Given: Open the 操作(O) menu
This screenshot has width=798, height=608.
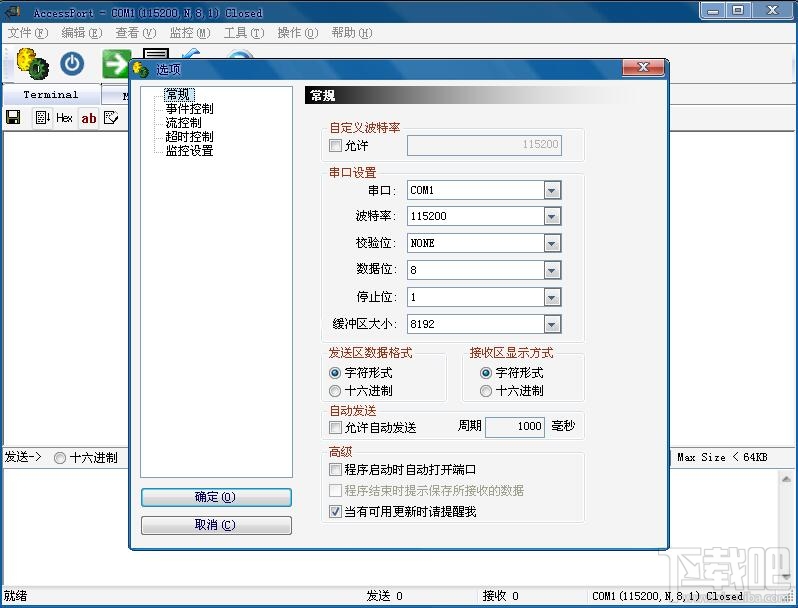Looking at the screenshot, I should coord(298,33).
